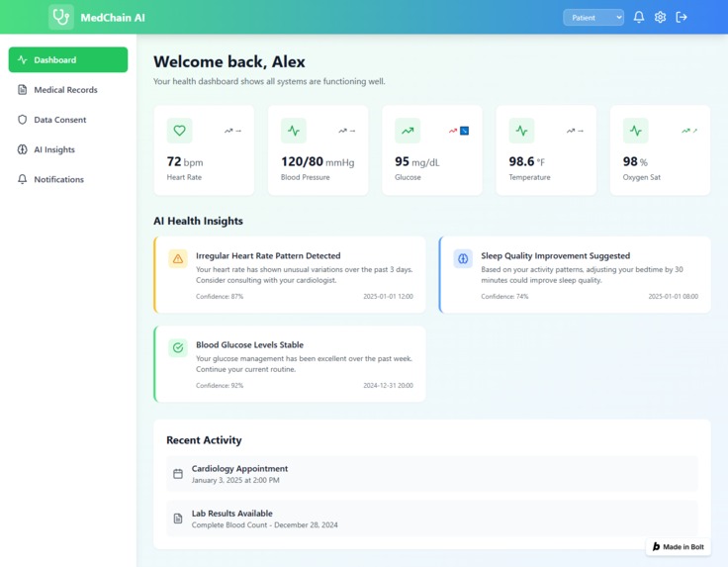Viewport: 728px width, 567px height.
Task: Click the 120/80 mmHg reading
Action: click(x=318, y=161)
